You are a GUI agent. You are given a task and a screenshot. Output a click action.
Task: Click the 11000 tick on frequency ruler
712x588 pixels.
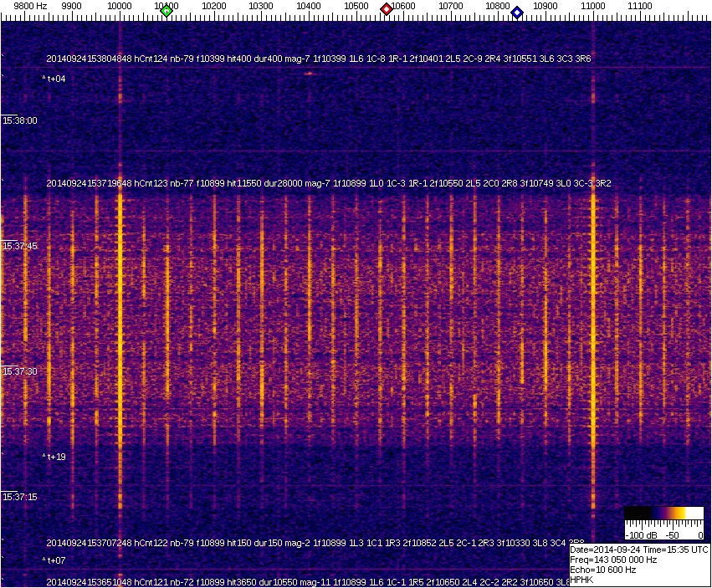point(593,6)
